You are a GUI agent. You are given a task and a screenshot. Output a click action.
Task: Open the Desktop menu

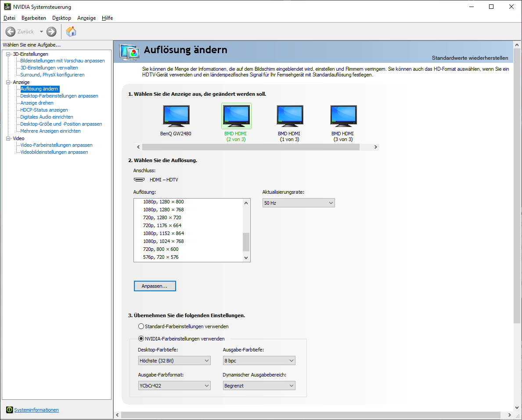click(61, 18)
